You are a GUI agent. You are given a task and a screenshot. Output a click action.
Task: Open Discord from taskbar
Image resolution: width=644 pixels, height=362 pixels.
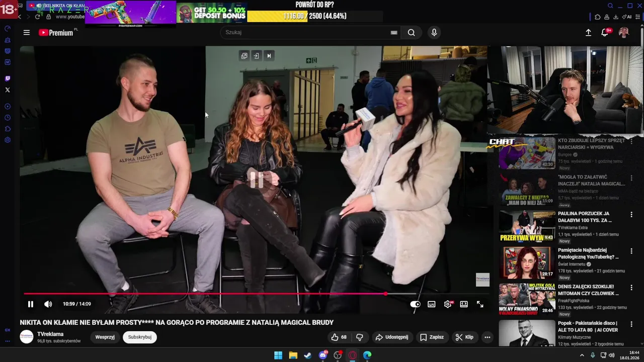pyautogui.click(x=323, y=355)
